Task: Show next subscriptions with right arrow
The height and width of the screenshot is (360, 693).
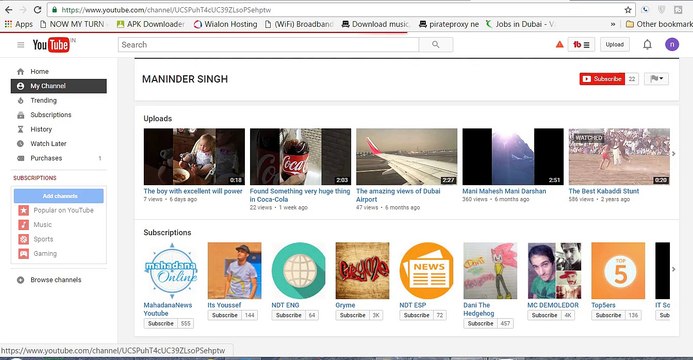Action: [674, 269]
